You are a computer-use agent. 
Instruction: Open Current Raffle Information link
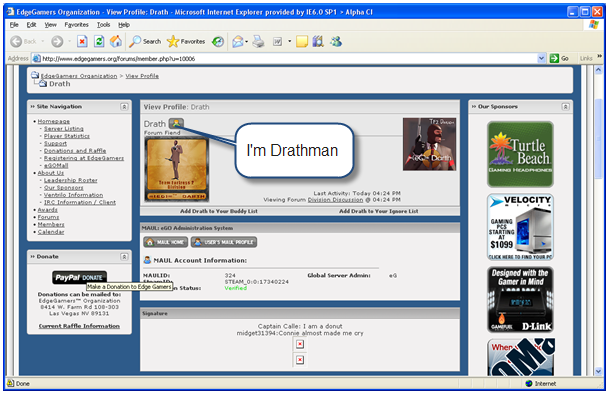pyautogui.click(x=79, y=326)
